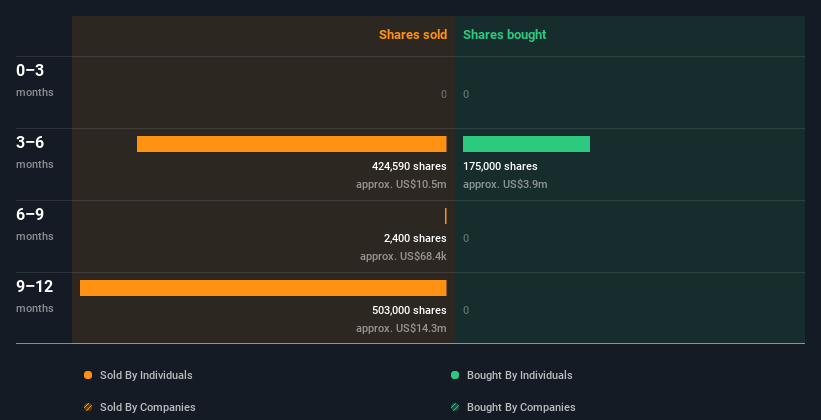The image size is (821, 420).
Task: Toggle the Sold By Individuals legend label
Action: pyautogui.click(x=146, y=375)
